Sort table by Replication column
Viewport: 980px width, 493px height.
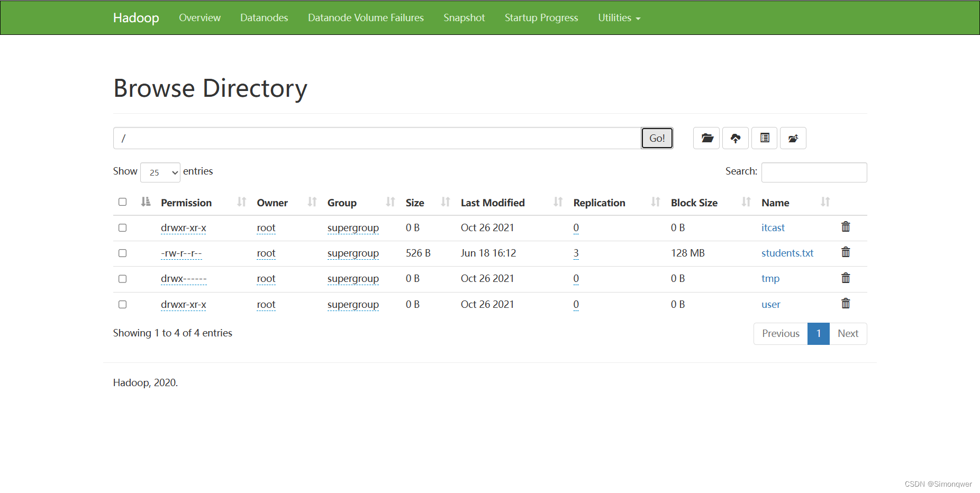[656, 202]
